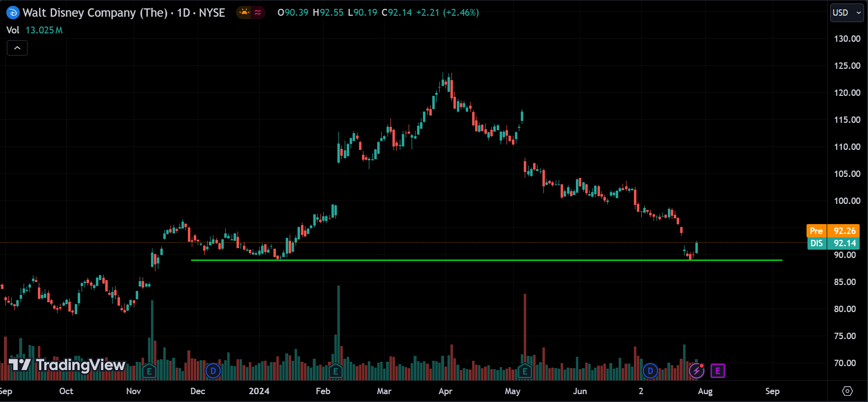868x402 pixels.
Task: Click the 110.00 price axis label
Action: [847, 147]
